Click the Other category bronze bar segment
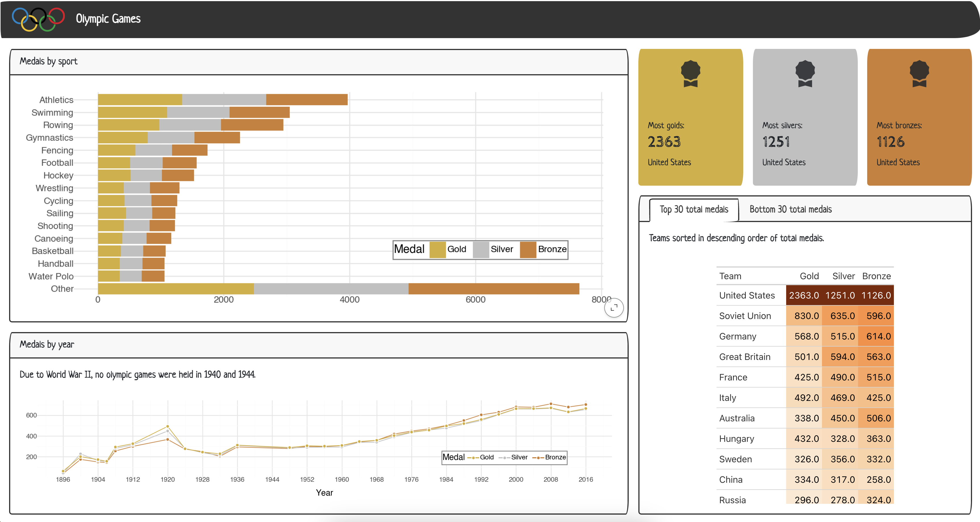 coord(493,289)
